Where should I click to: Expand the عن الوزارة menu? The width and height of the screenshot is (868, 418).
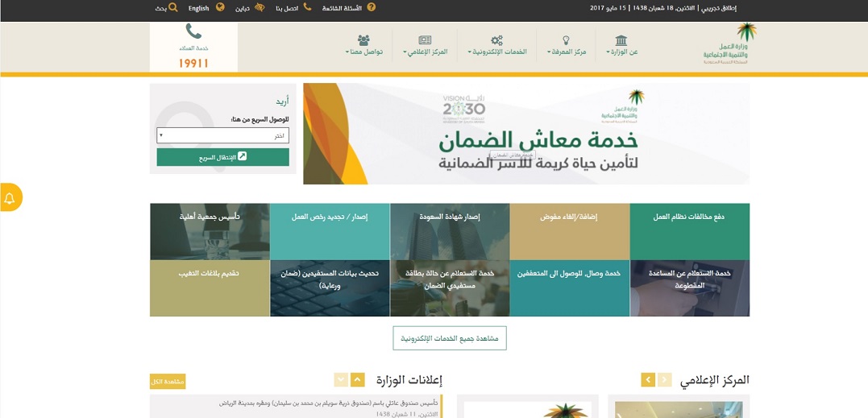coord(621,45)
